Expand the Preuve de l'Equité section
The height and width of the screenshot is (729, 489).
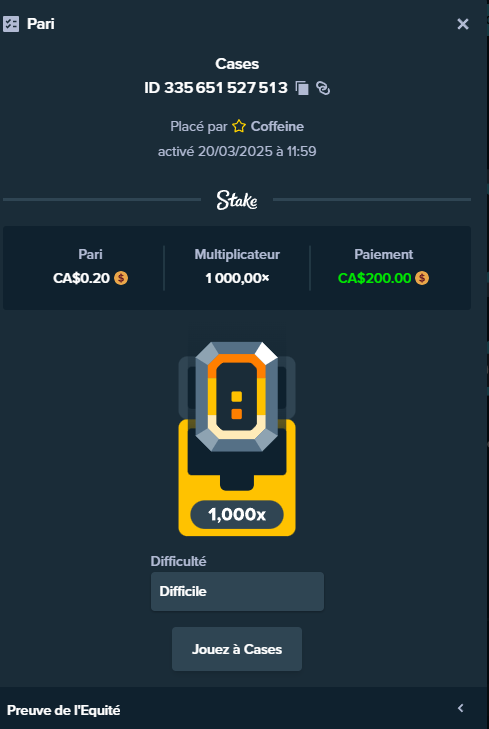click(244, 710)
